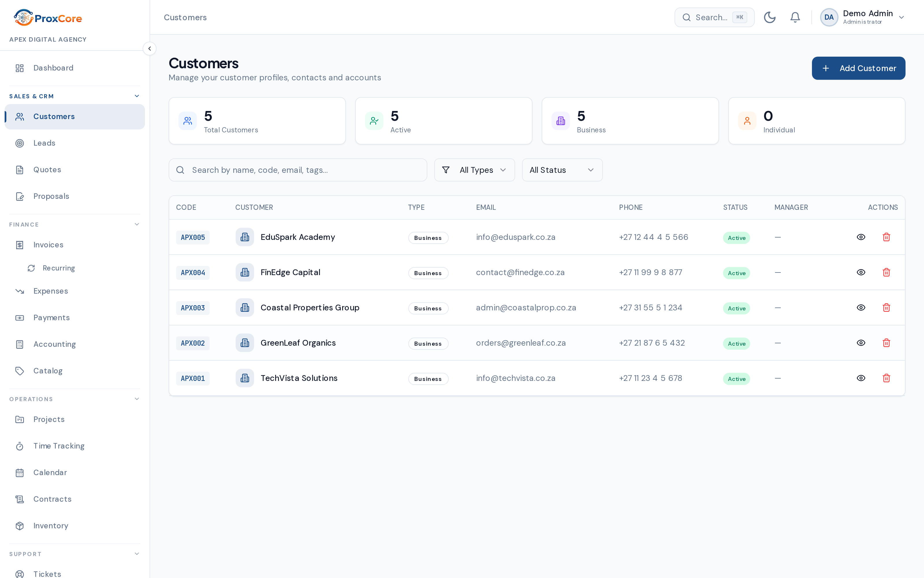The width and height of the screenshot is (924, 578).
Task: View FinEdge Capital details eye icon
Action: [x=860, y=272]
